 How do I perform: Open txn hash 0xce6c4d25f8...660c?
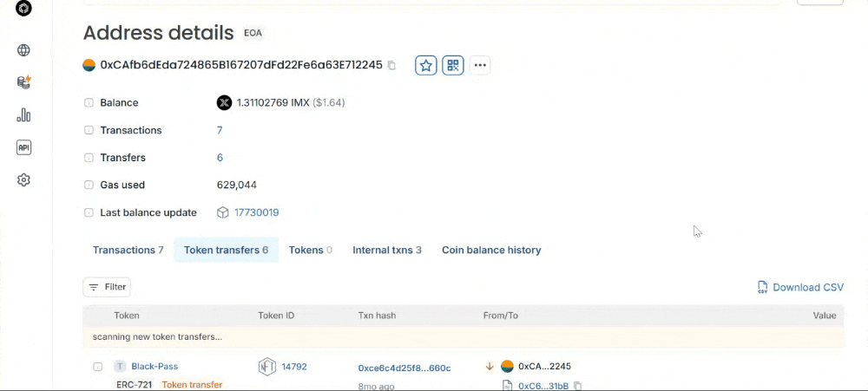404,368
